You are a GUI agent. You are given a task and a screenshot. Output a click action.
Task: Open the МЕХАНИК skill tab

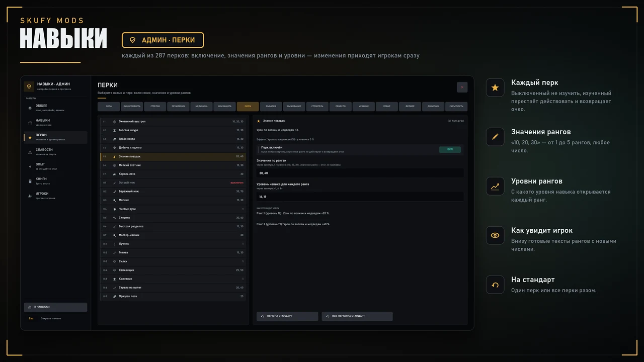tap(364, 107)
